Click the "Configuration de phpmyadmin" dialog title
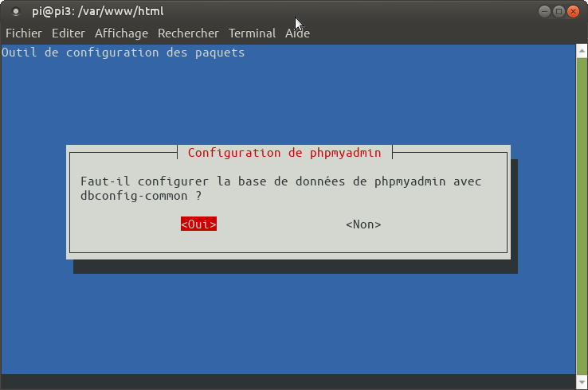Viewport: 588px width, 390px height. point(284,153)
